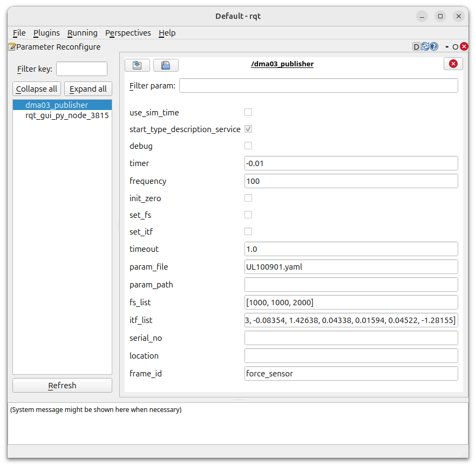476x467 pixels.
Task: Reload the Parameter Reconfigure plugin
Action: click(x=424, y=46)
